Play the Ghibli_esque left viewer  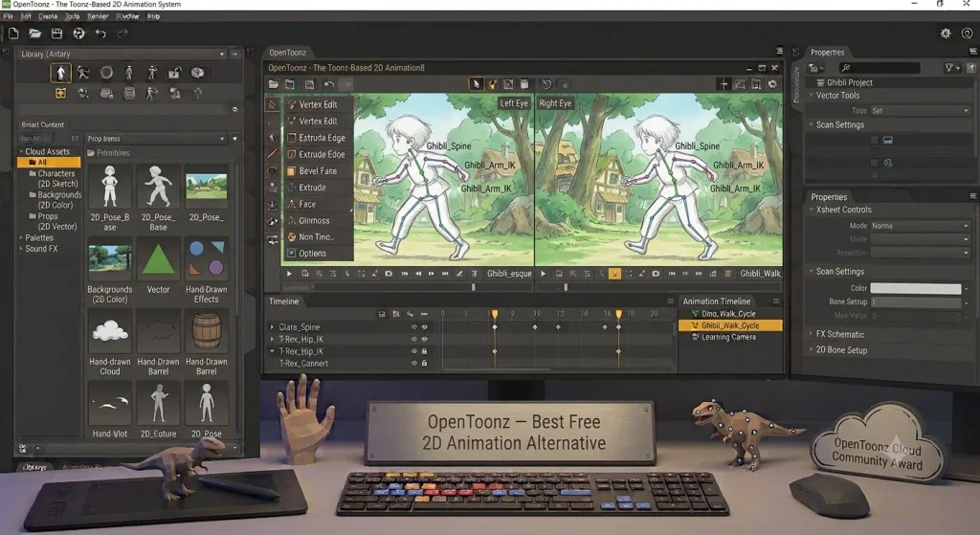click(x=289, y=274)
